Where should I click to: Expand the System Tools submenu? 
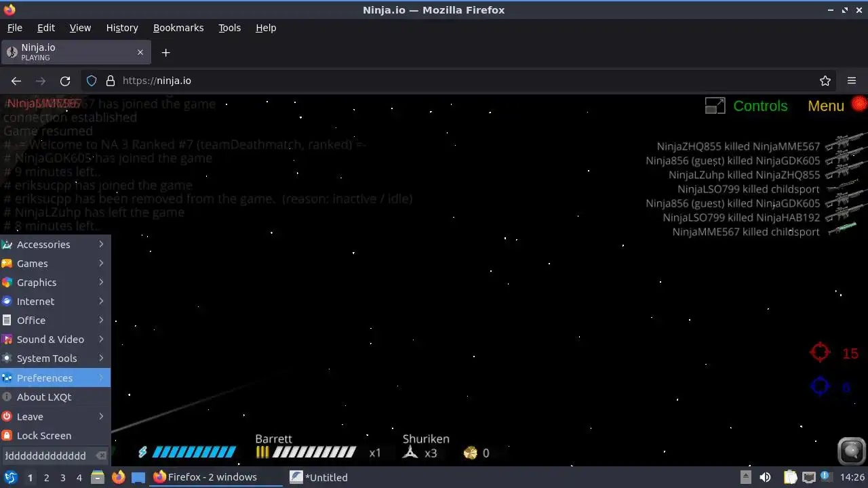coord(55,358)
